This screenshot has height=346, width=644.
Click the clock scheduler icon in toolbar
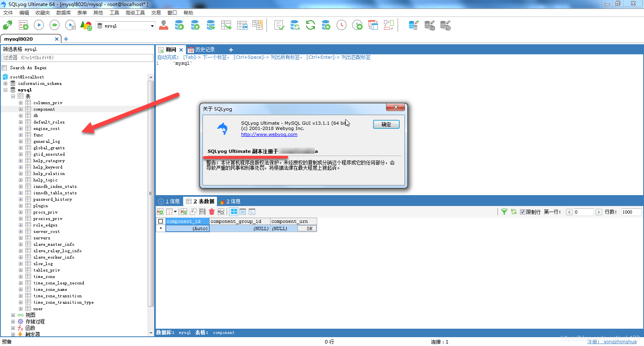(x=341, y=25)
